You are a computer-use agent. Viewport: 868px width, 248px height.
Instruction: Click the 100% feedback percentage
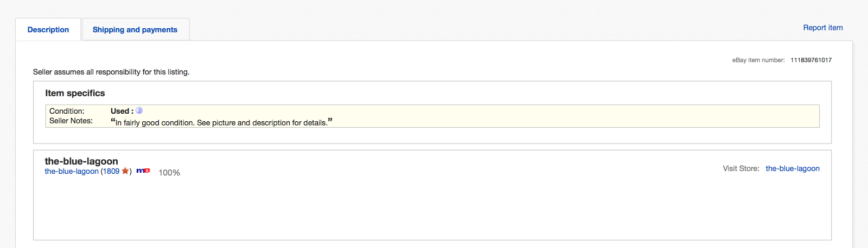[169, 173]
